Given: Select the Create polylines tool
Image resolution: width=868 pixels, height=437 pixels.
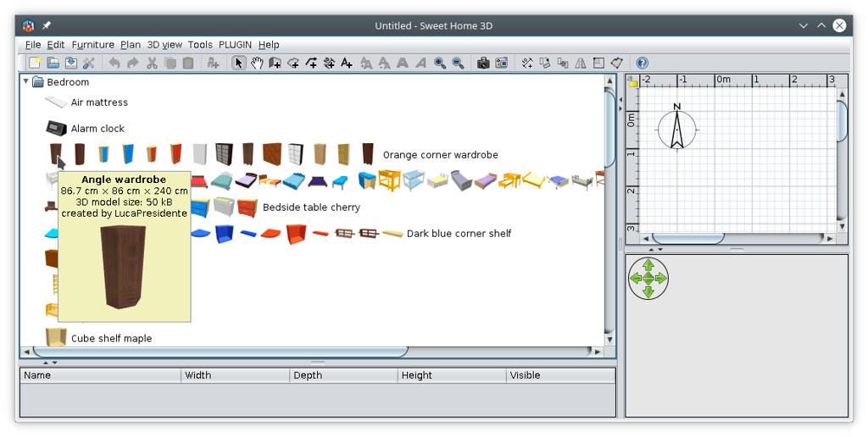Looking at the screenshot, I should coord(312,63).
